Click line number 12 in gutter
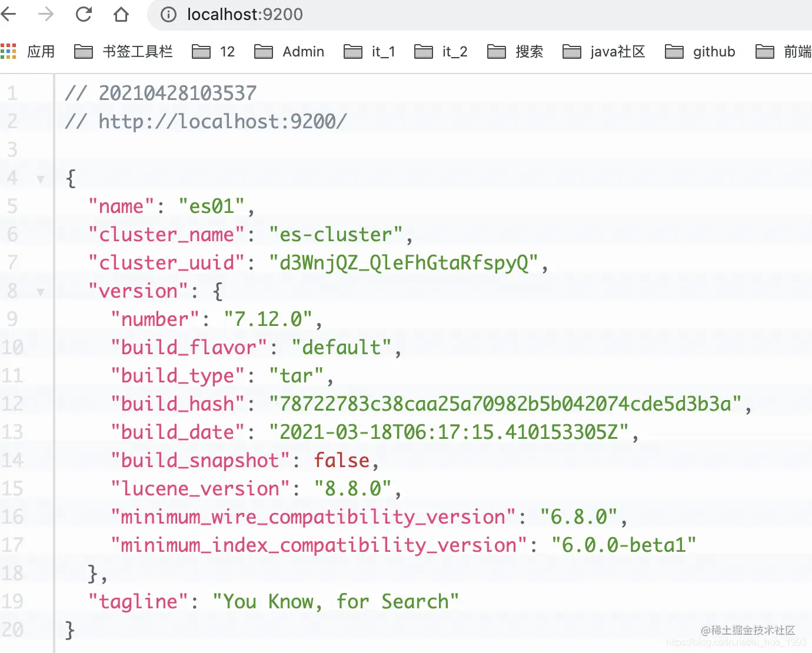The image size is (812, 653). (12, 404)
